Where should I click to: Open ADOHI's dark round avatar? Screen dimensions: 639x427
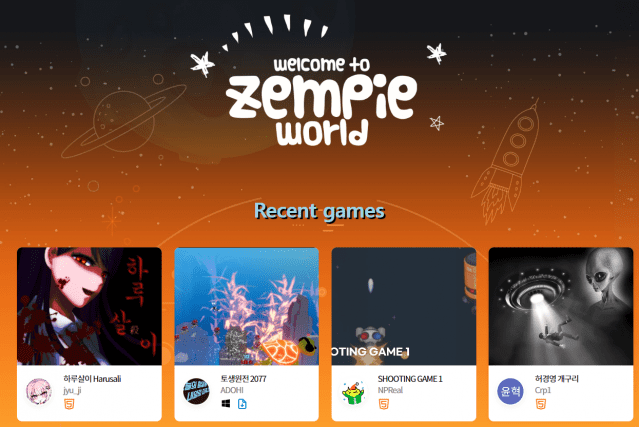click(196, 391)
